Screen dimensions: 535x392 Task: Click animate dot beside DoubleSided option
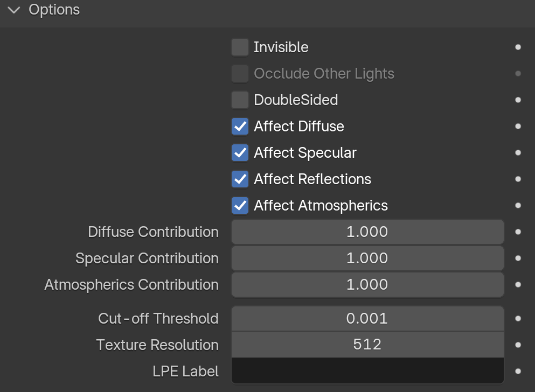pos(518,100)
